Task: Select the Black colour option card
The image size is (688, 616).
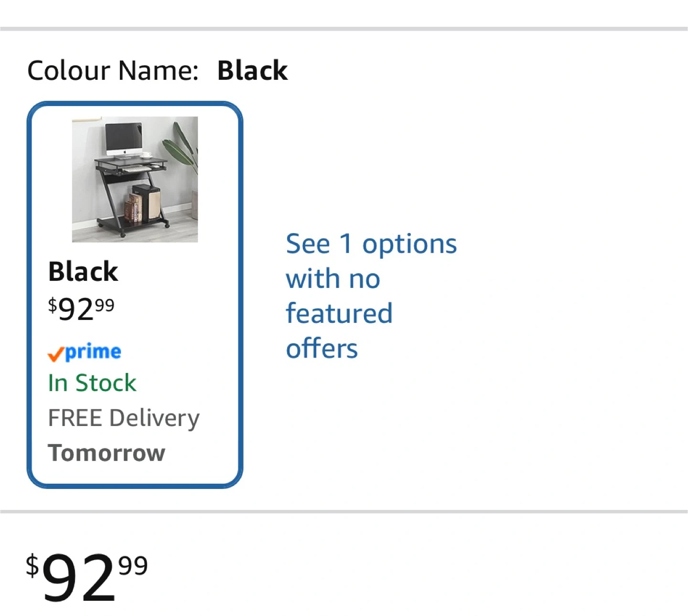Action: [135, 294]
